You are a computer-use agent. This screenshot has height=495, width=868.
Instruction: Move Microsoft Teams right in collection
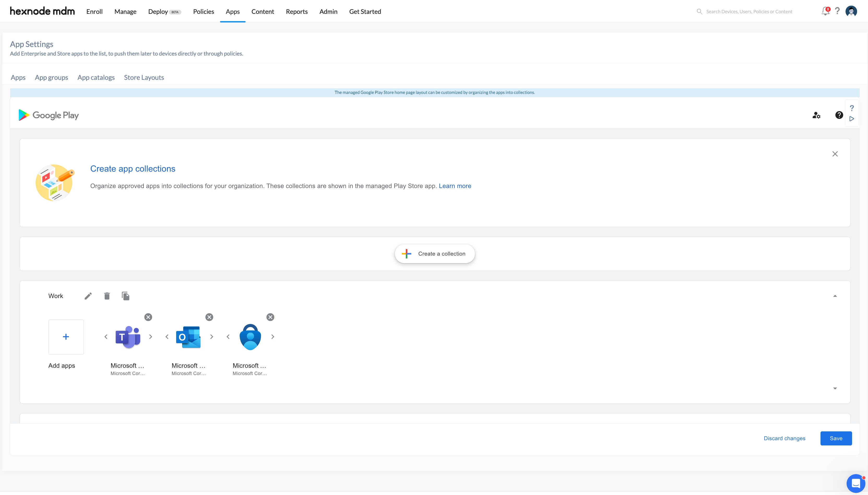151,337
